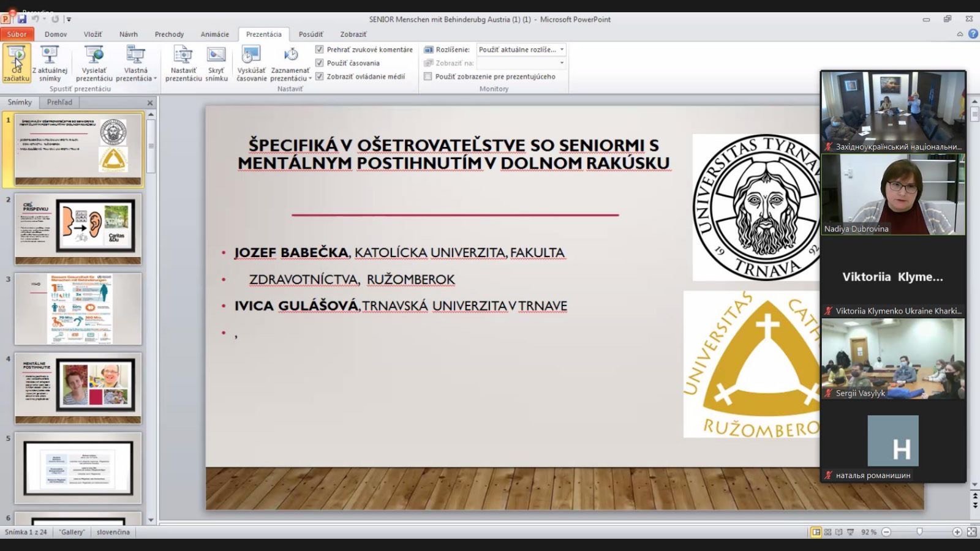
Task: Click the IVICA GULÁŠOVÁ bullet text line
Action: [x=401, y=305]
